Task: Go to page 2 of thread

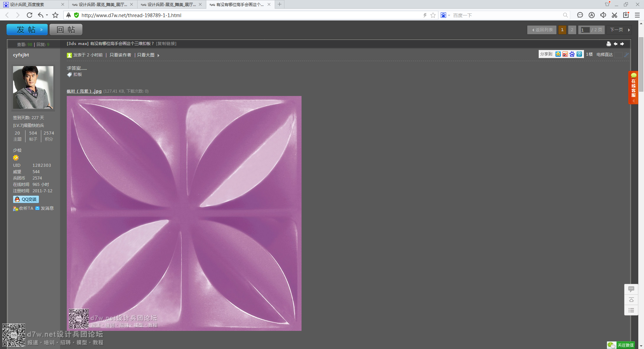Action: pyautogui.click(x=572, y=30)
